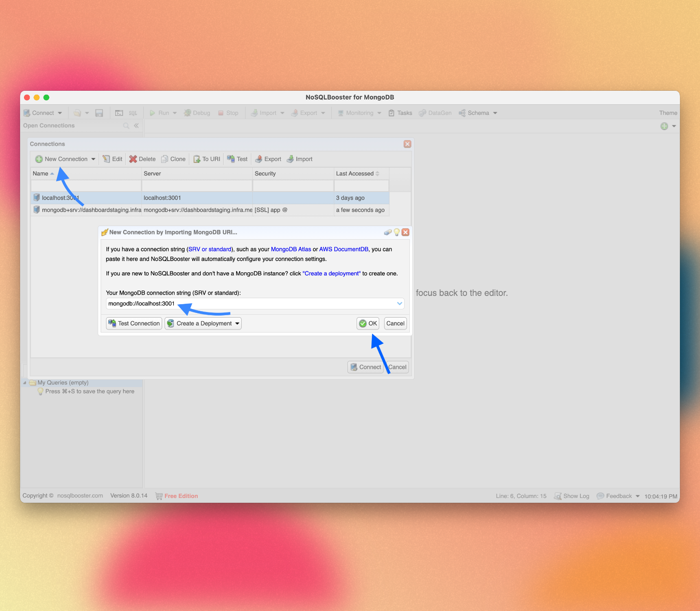Collapse the Open Connections panel
700x611 pixels.
point(136,126)
